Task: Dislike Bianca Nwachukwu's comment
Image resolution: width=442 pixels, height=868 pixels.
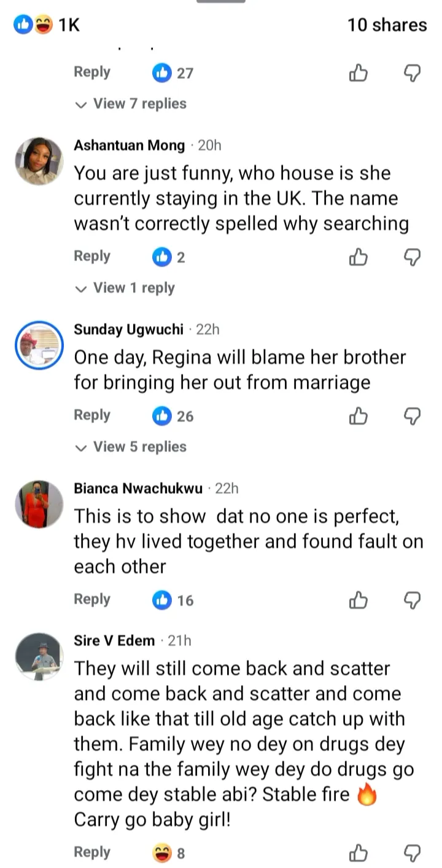Action: coord(413,600)
